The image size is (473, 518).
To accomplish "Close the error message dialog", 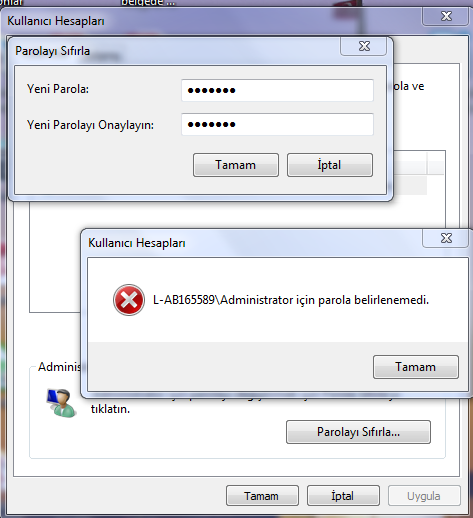I will (x=446, y=238).
